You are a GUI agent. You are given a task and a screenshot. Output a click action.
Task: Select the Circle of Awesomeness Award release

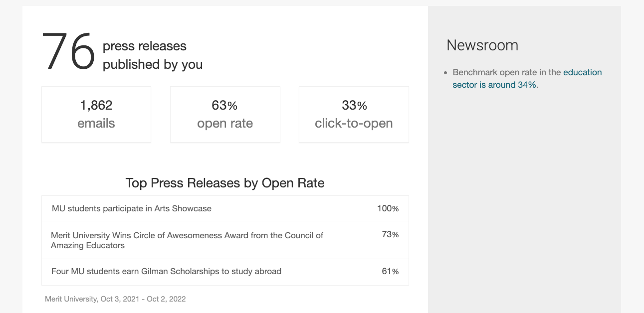[x=187, y=240]
